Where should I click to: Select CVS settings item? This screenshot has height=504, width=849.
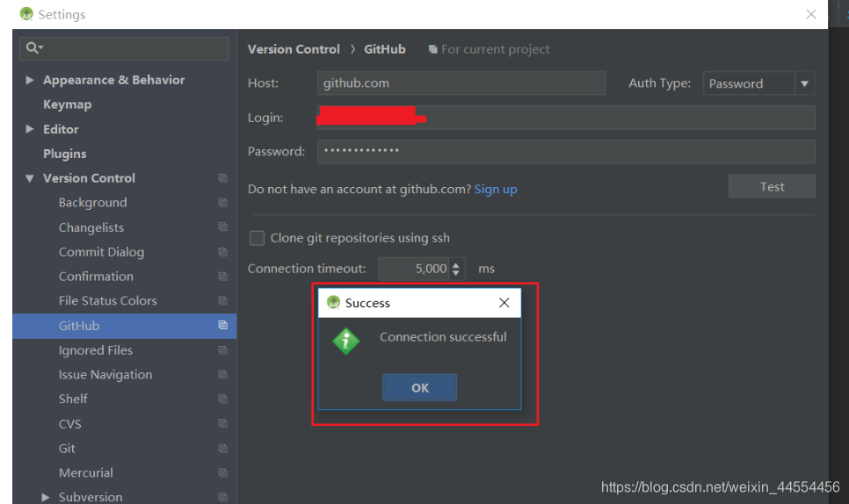[x=69, y=423]
